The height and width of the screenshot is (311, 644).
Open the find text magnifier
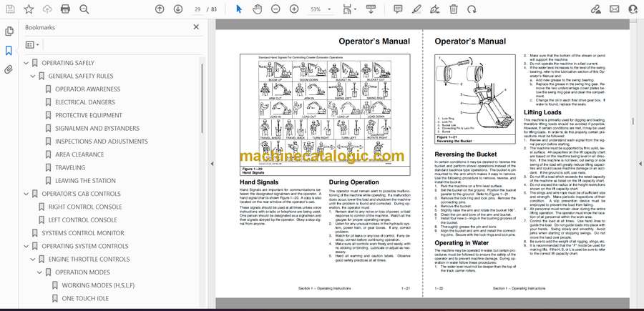click(x=84, y=9)
